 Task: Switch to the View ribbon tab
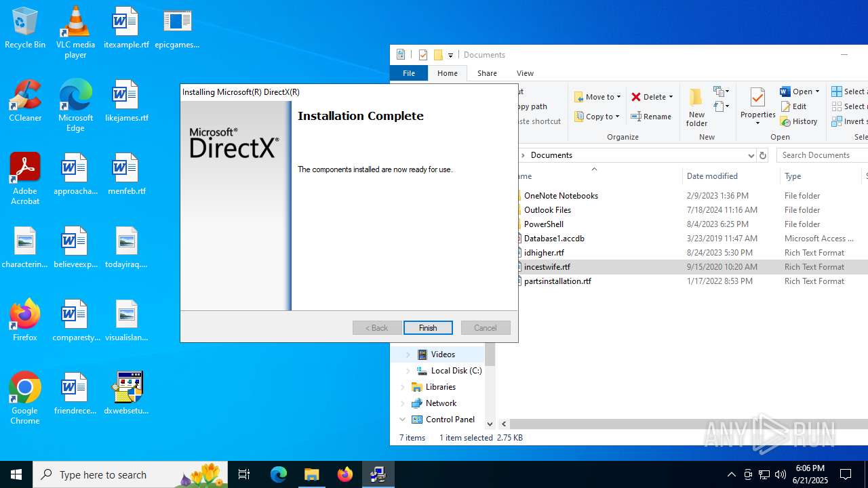click(525, 73)
